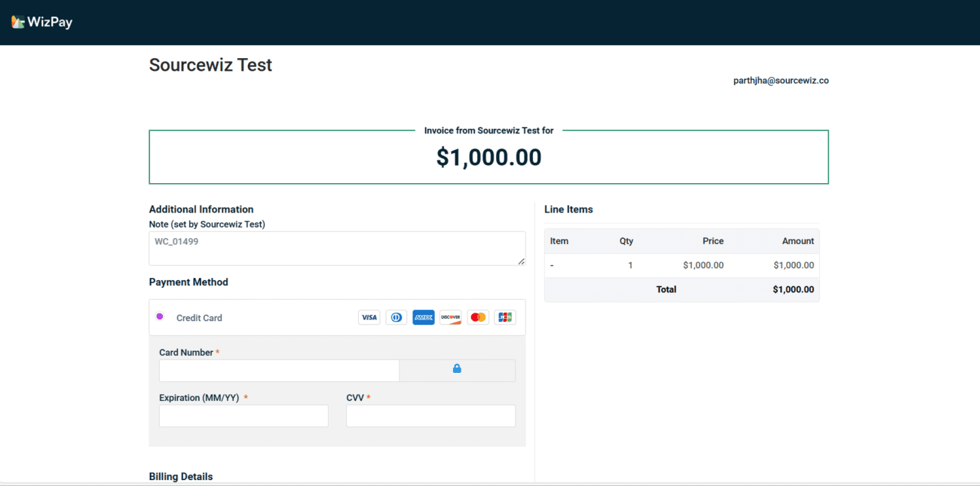Click the Expiration (MM/YY) field
Screen dimensions: 980x486
pyautogui.click(x=243, y=416)
